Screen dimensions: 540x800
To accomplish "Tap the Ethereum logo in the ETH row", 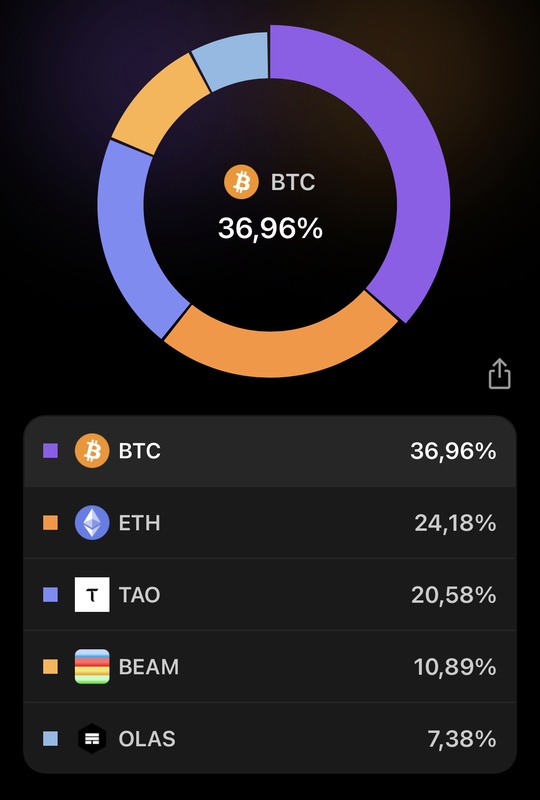I will [x=92, y=522].
